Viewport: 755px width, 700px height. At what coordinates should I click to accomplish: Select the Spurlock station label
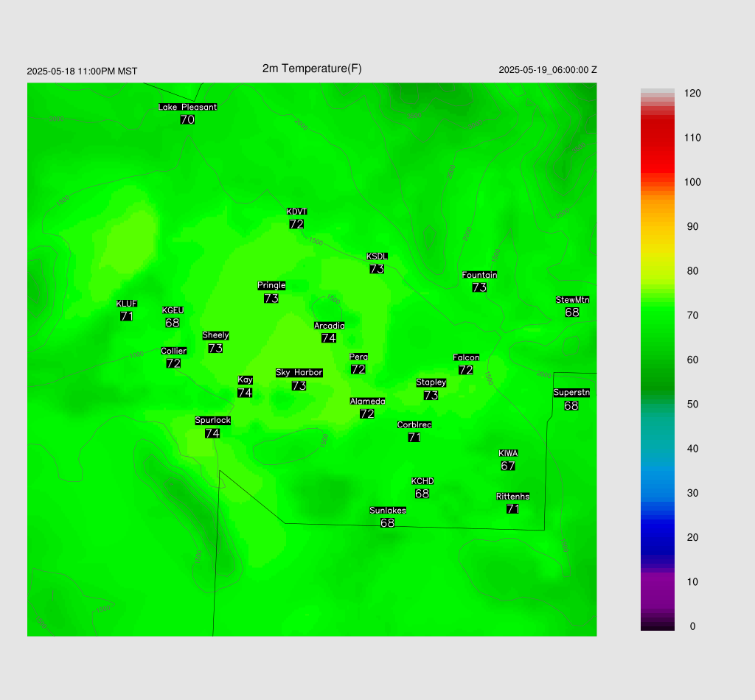click(213, 421)
